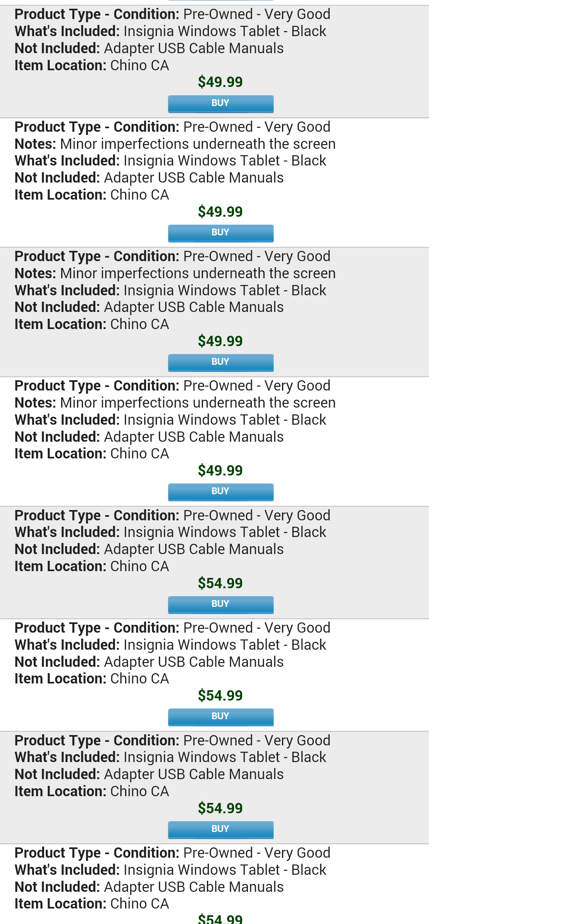Select the second $54.99 price label
572x924 pixels.
[220, 696]
